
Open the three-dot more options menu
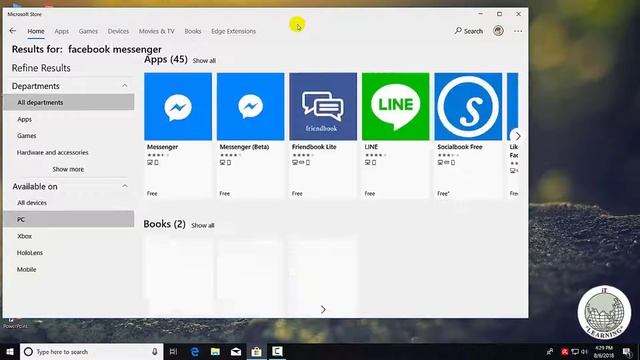(x=518, y=31)
